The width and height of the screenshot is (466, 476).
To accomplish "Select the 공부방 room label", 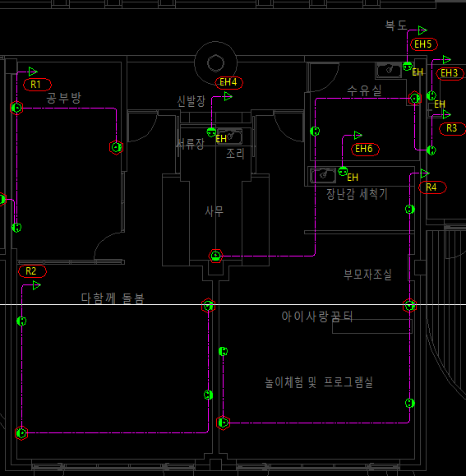I will coord(63,98).
